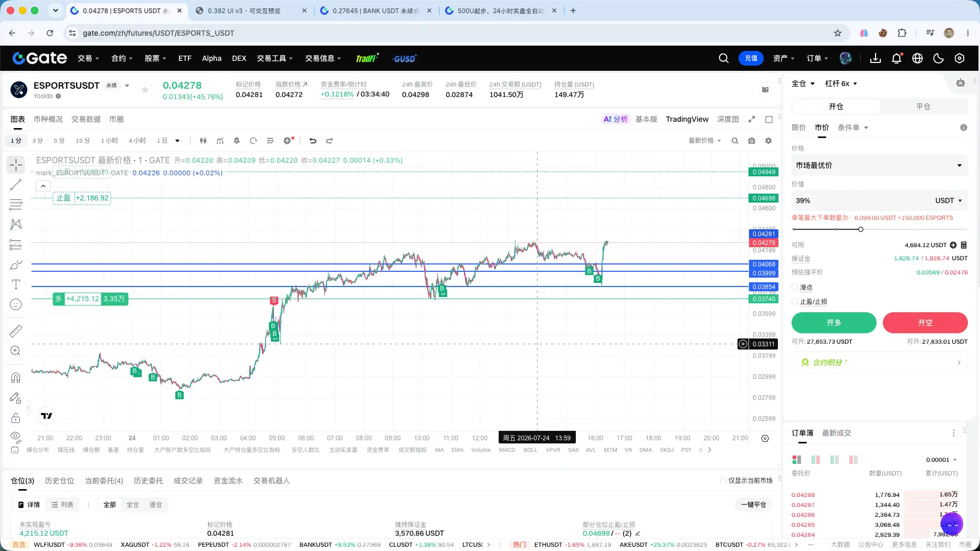Show only sell orders in order book

click(x=853, y=460)
